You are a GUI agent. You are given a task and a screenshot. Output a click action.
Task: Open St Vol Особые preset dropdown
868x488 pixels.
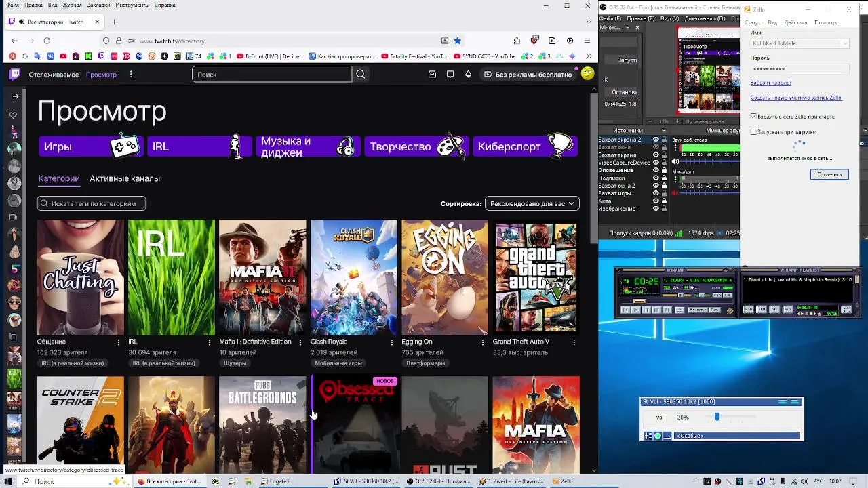tap(736, 436)
